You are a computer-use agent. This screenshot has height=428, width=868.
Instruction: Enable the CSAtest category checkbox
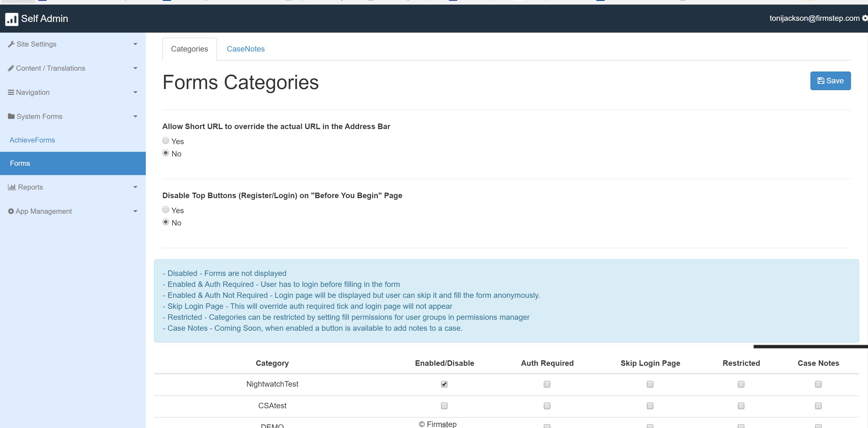coord(444,406)
